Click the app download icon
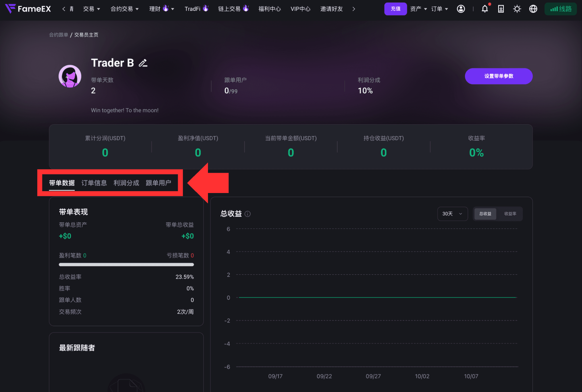This screenshot has height=392, width=582. (501, 9)
